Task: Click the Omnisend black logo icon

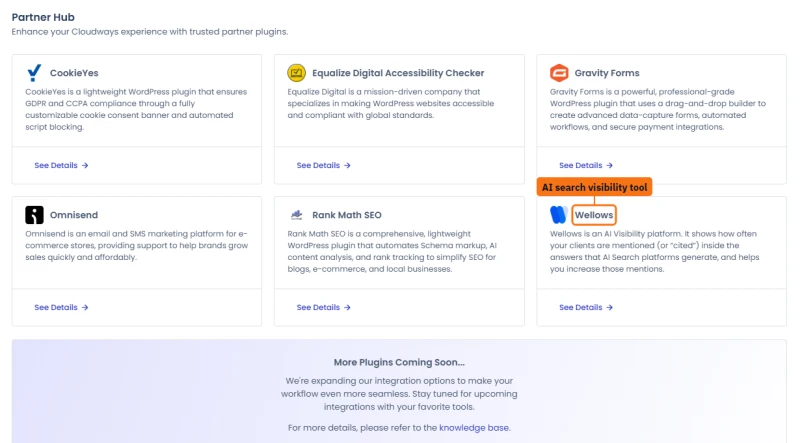Action: 34,215
